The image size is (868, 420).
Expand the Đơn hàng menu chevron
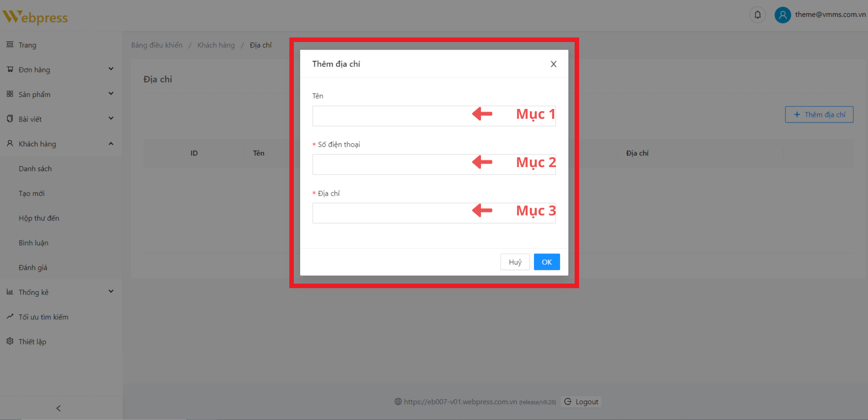pos(111,69)
